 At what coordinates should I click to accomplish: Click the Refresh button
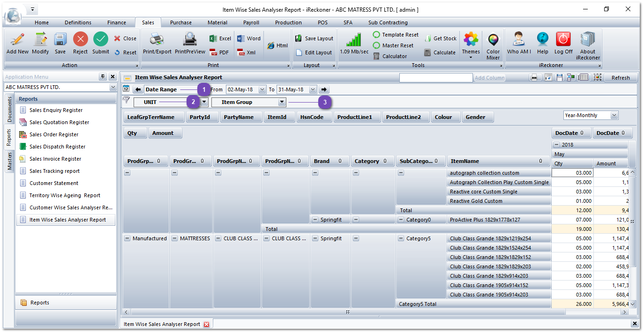click(x=621, y=77)
